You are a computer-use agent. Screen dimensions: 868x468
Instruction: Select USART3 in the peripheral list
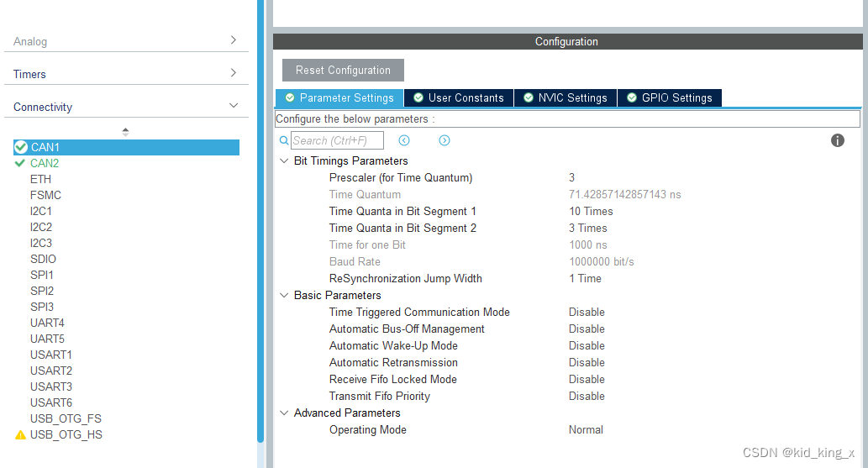point(51,386)
